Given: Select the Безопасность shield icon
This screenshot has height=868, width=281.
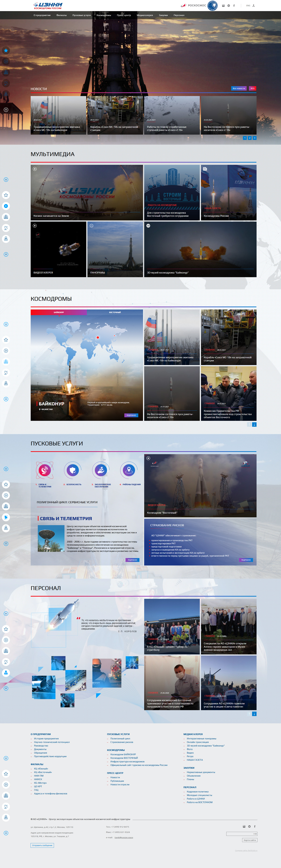Looking at the screenshot, I should point(72,470).
